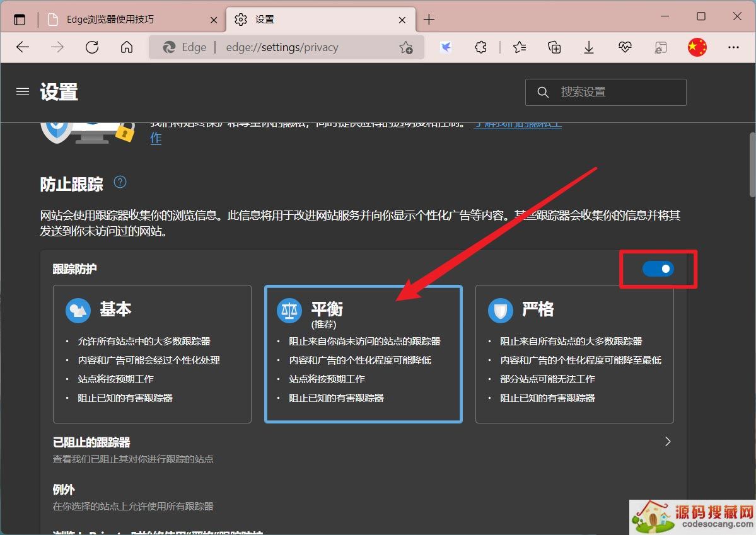Open Collections icon in toolbar
This screenshot has width=756, height=535.
click(x=554, y=47)
